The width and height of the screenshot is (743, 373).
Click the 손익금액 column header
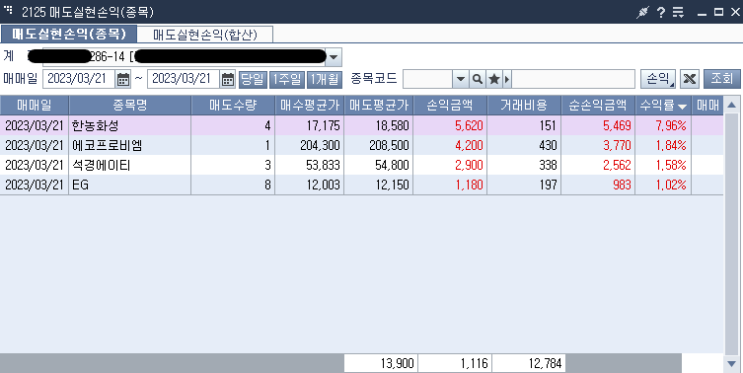tap(449, 105)
